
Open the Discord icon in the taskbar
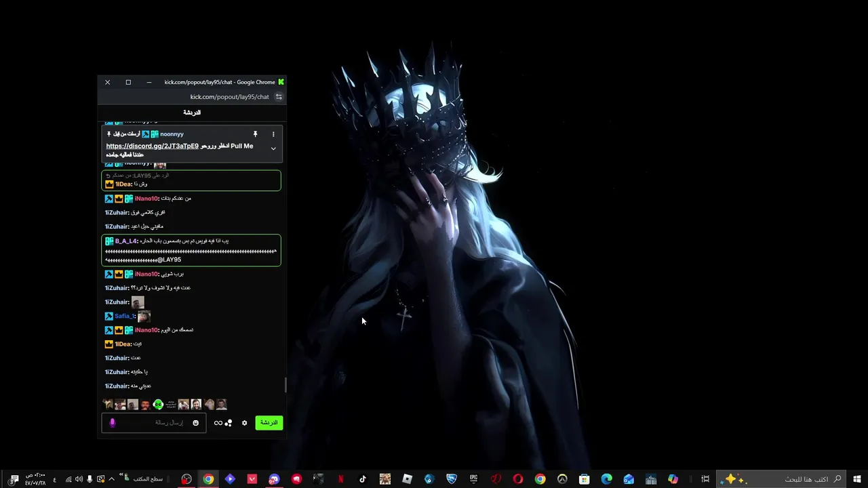pyautogui.click(x=274, y=479)
